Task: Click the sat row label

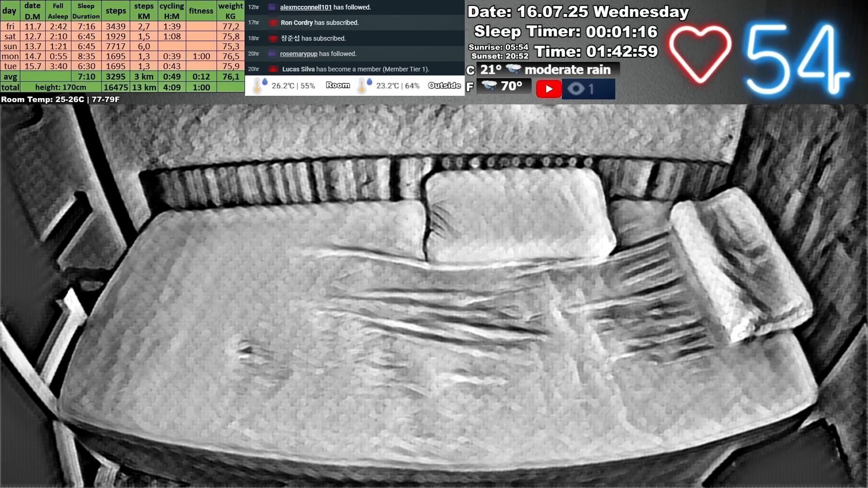Action: click(x=10, y=37)
